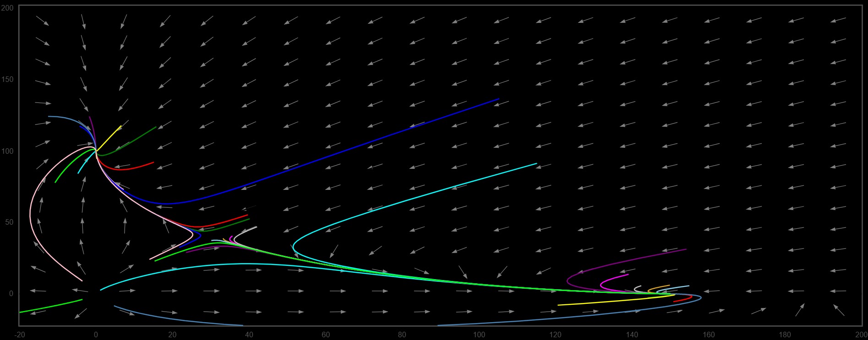868x340 pixels.
Task: Click the x-axis tick label 100
Action: click(x=479, y=335)
